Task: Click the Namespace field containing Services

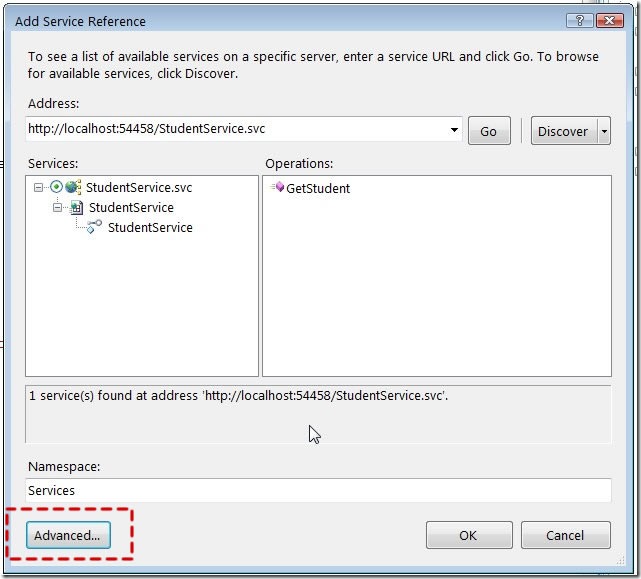Action: (x=318, y=490)
